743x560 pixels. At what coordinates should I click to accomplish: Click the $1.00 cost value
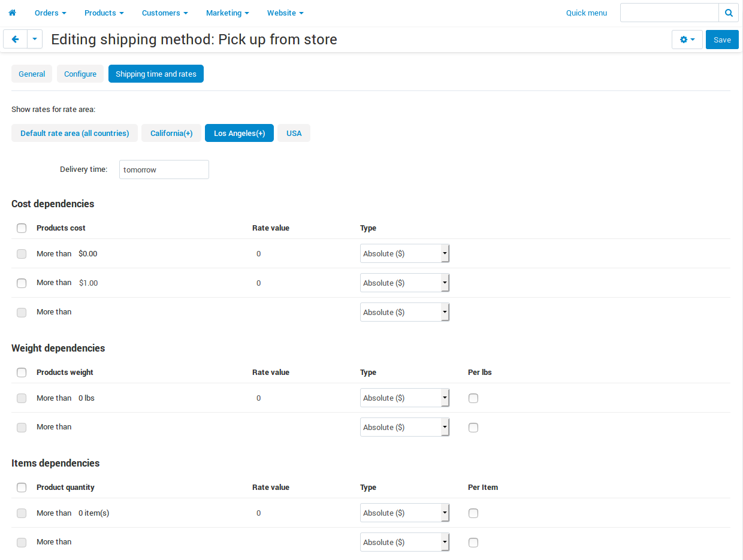tap(88, 283)
